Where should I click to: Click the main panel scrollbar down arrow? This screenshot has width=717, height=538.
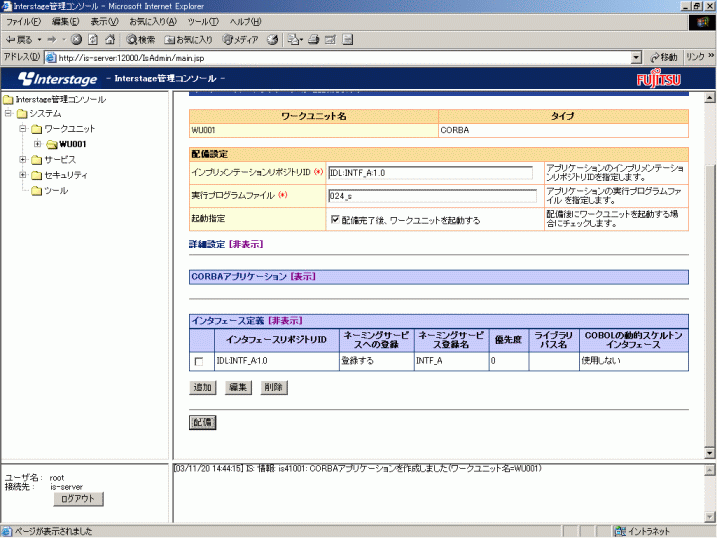(709, 453)
